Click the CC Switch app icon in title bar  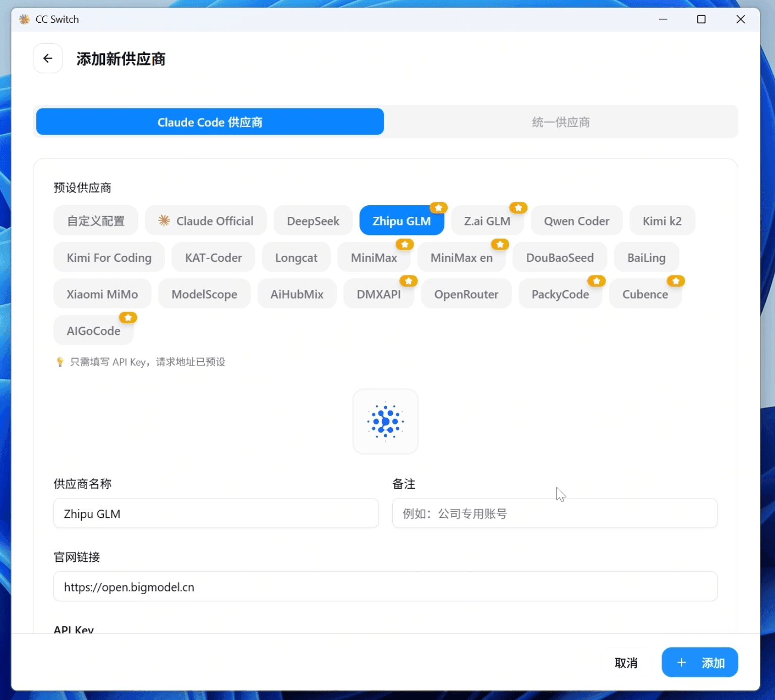tap(24, 19)
